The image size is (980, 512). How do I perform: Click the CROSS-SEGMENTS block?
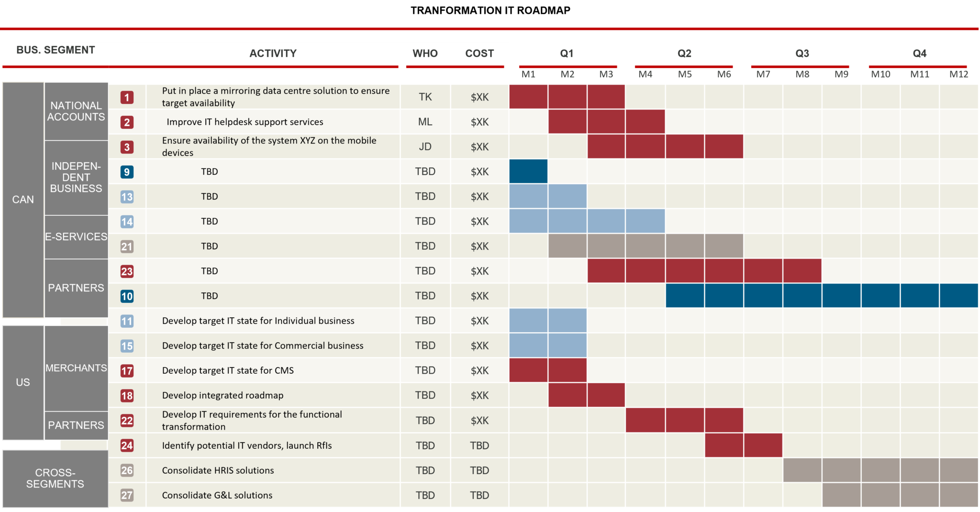click(x=55, y=479)
